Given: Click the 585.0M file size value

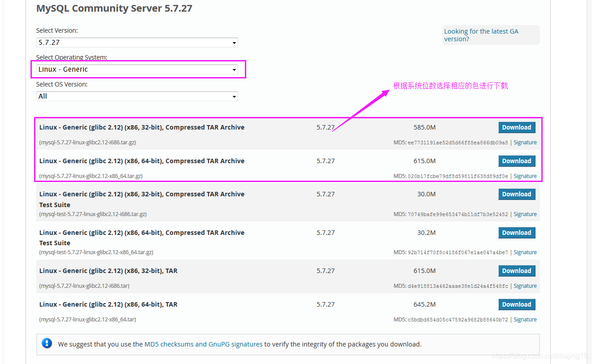Looking at the screenshot, I should [x=425, y=127].
